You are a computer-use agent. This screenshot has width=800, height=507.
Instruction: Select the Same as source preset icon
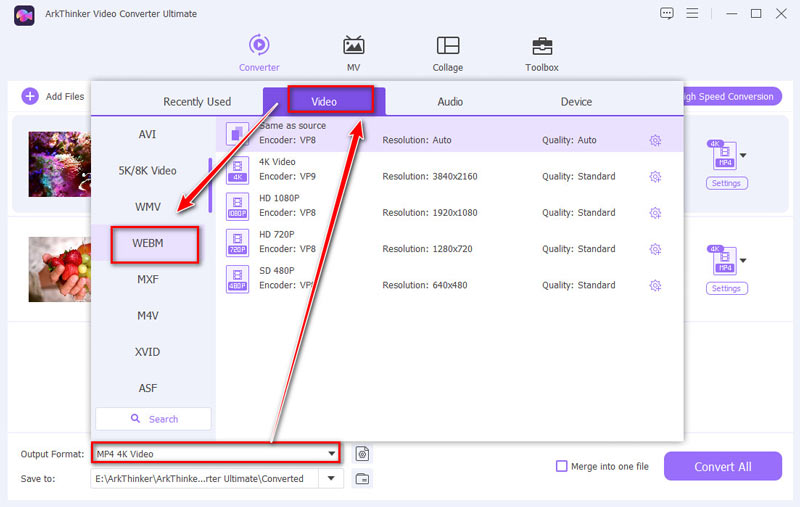pyautogui.click(x=237, y=134)
